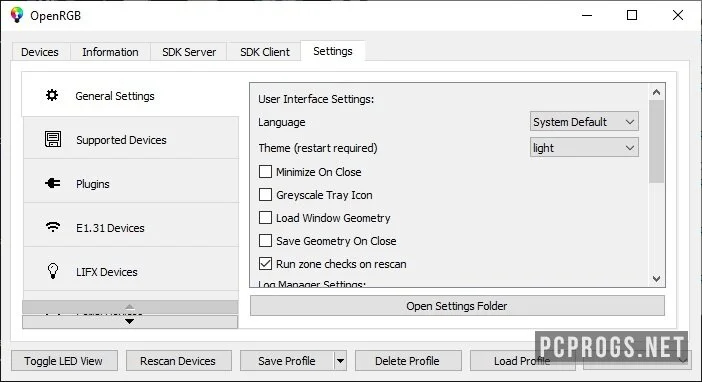Click the Load Profile button
The image size is (702, 382).
pyautogui.click(x=522, y=361)
